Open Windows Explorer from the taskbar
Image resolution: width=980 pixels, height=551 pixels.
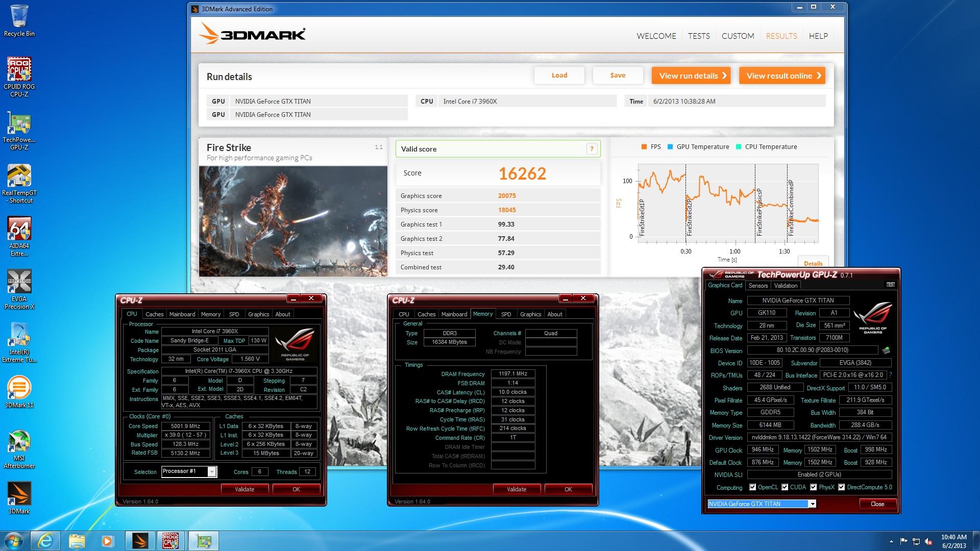[x=77, y=541]
